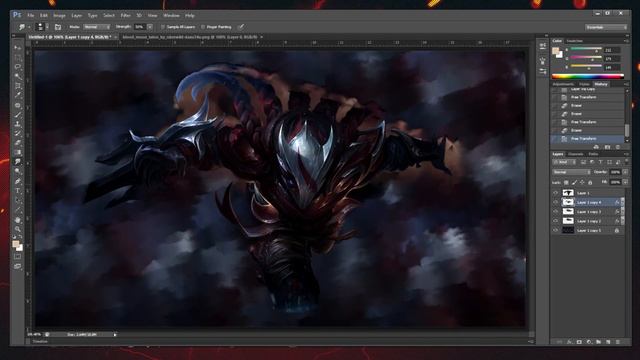640x360 pixels.
Task: Switch to the Adjustments tab
Action: (x=563, y=84)
